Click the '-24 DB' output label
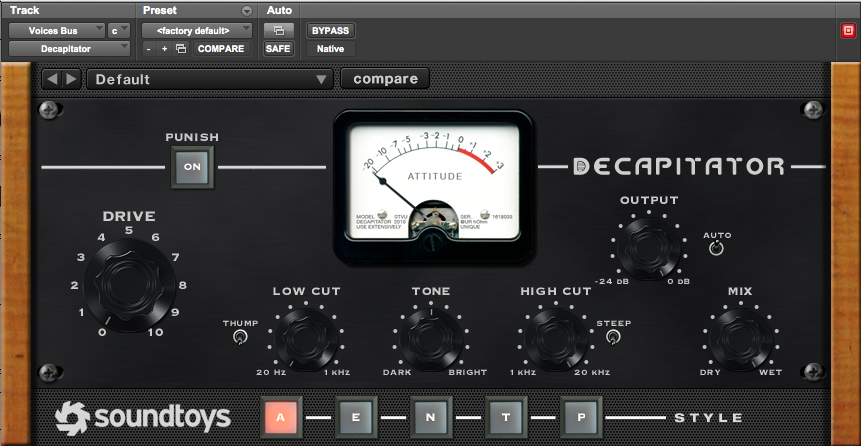Image resolution: width=861 pixels, height=446 pixels. pyautogui.click(x=611, y=281)
